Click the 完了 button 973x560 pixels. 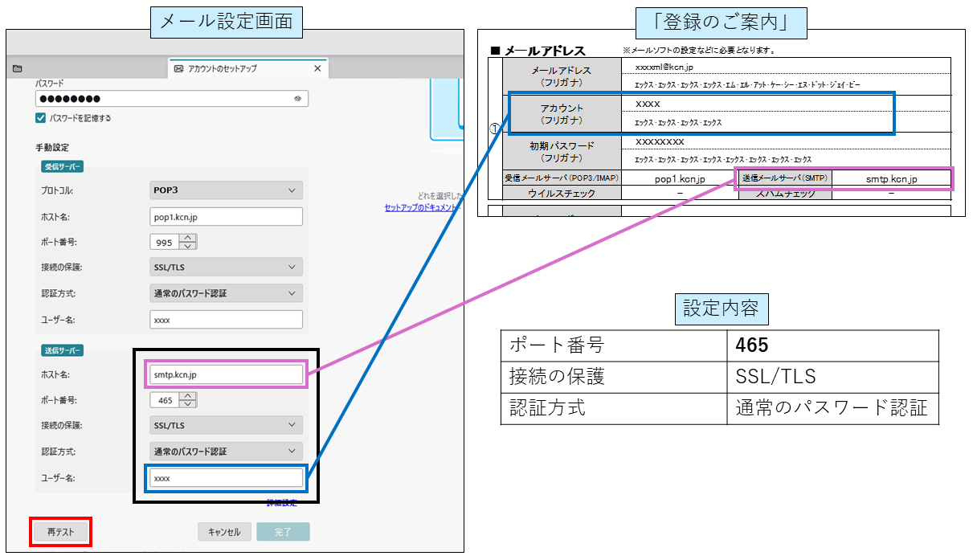[x=283, y=531]
